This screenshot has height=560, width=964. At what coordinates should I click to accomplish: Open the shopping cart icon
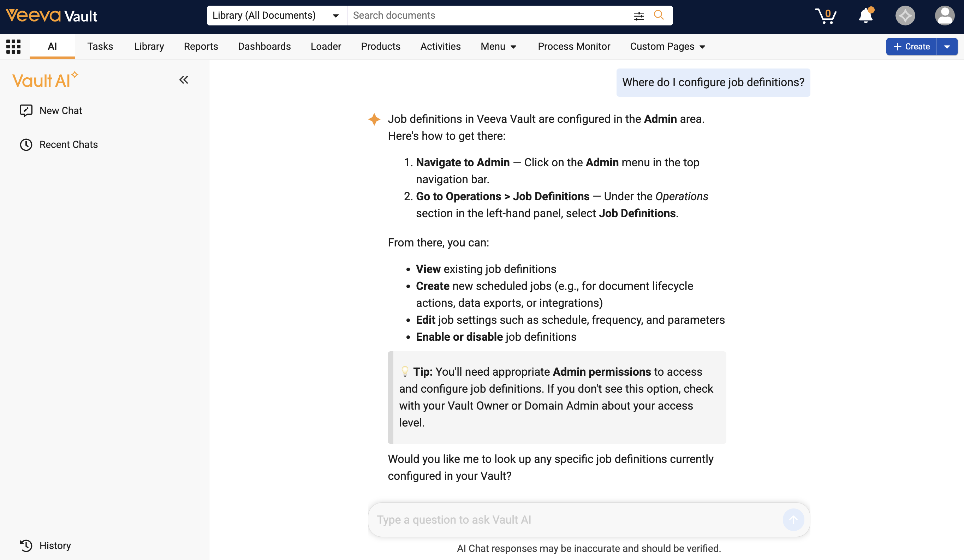[x=826, y=16]
